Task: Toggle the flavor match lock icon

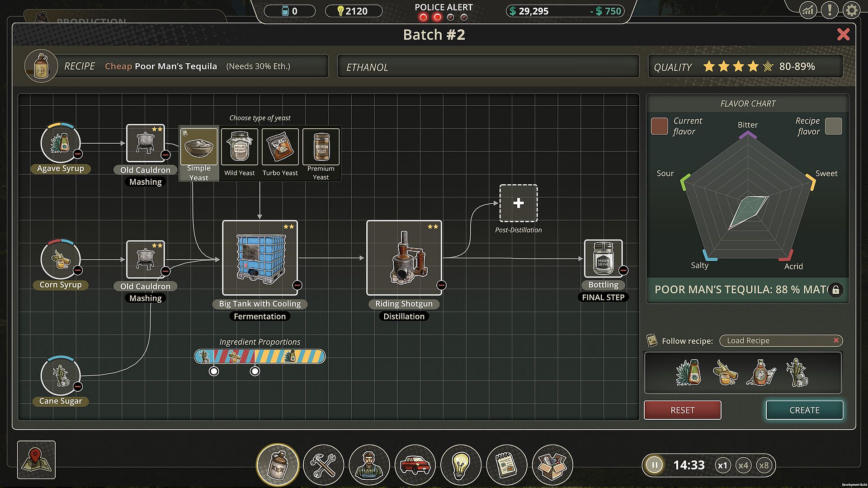Action: click(835, 290)
